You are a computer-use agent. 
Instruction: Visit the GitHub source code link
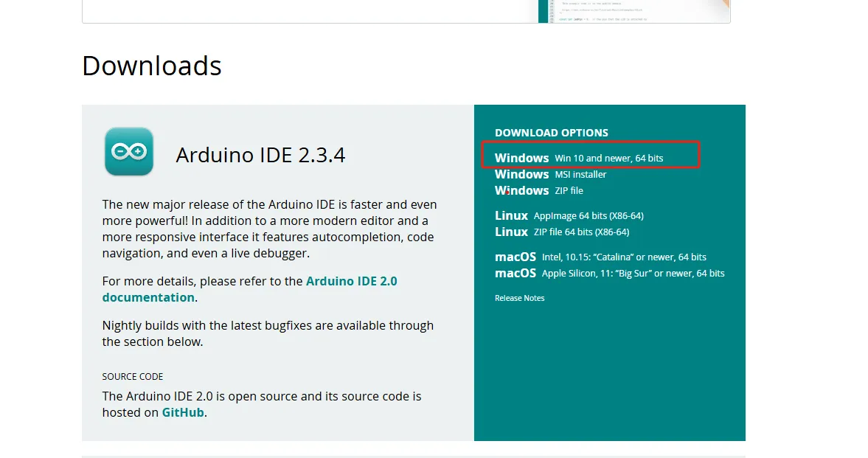(183, 413)
